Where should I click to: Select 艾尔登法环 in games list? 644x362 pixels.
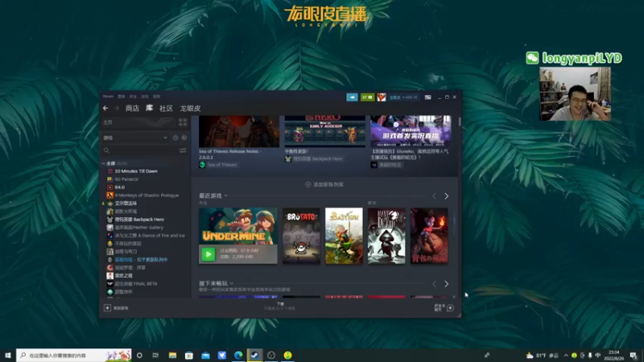(x=126, y=204)
